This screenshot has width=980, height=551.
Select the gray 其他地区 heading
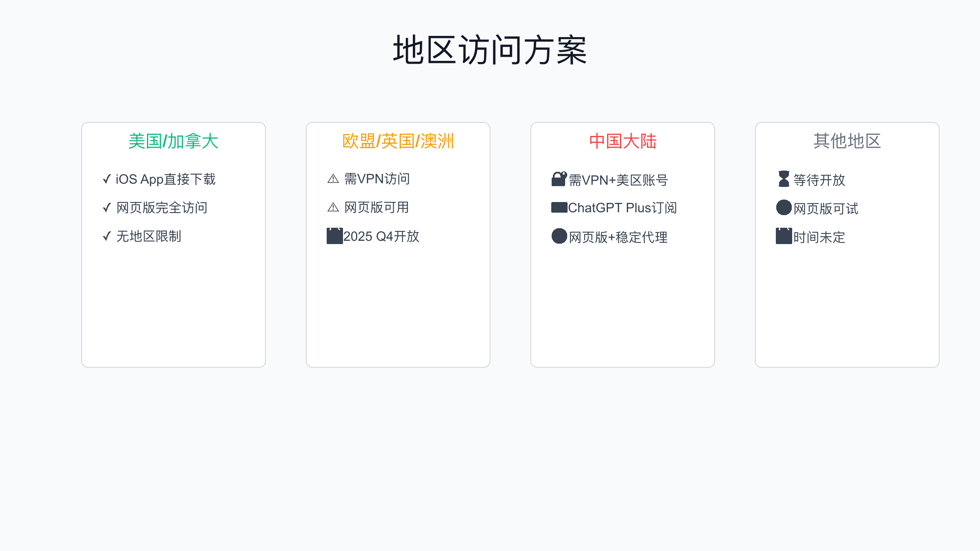coord(847,141)
